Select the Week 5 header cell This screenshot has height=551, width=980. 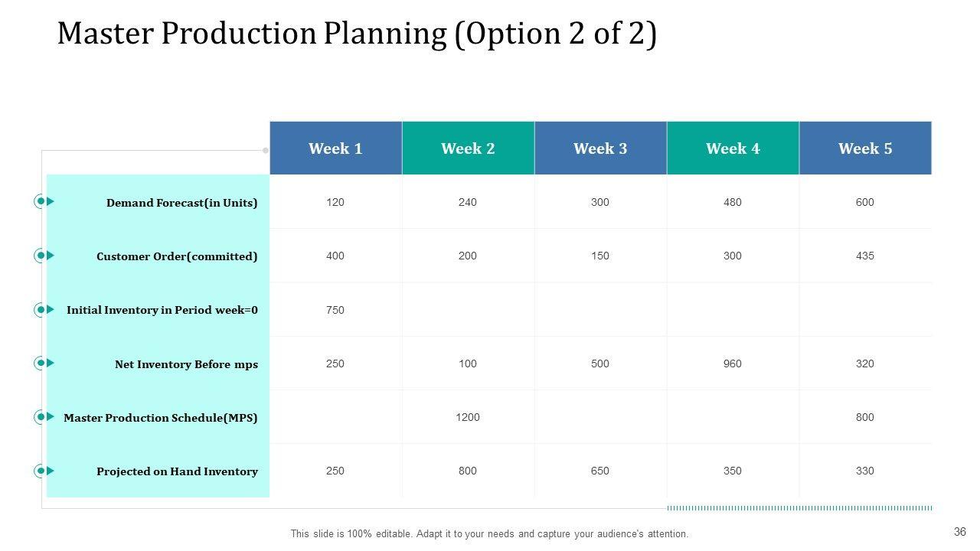click(x=865, y=148)
